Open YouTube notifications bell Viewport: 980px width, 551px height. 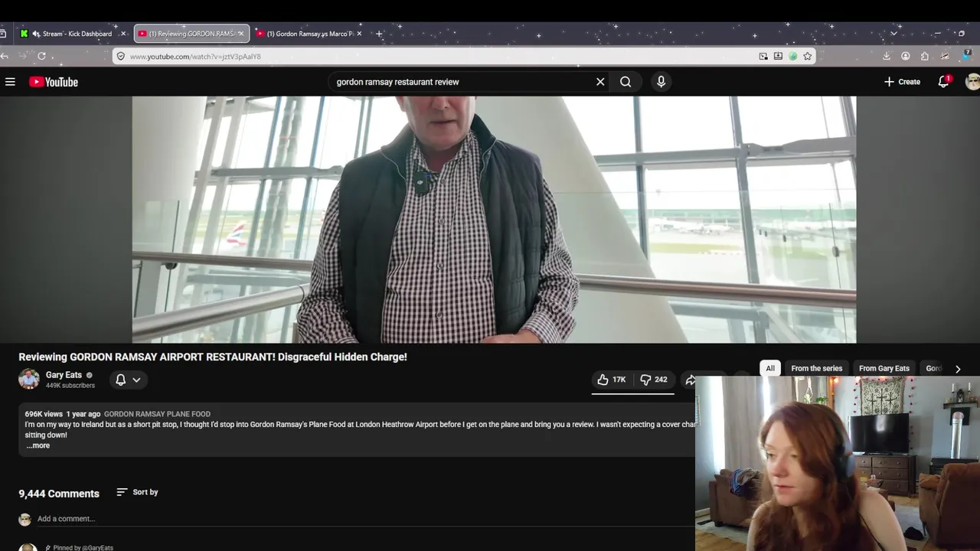943,82
